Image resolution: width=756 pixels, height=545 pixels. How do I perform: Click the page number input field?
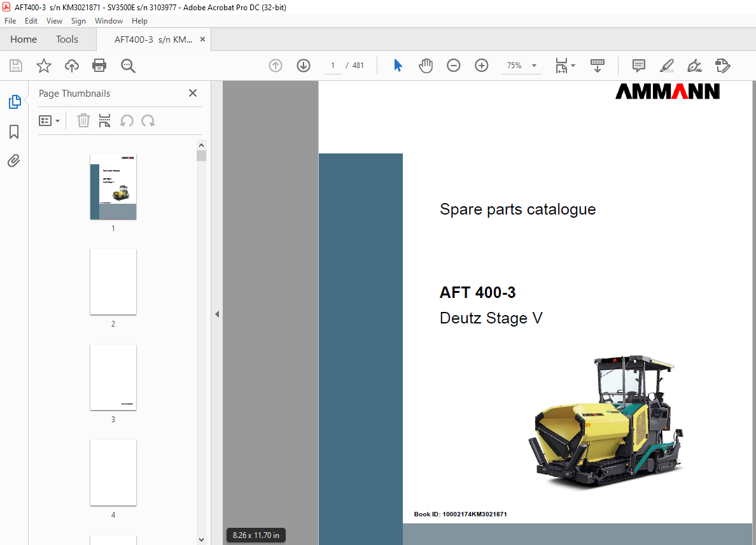point(333,66)
